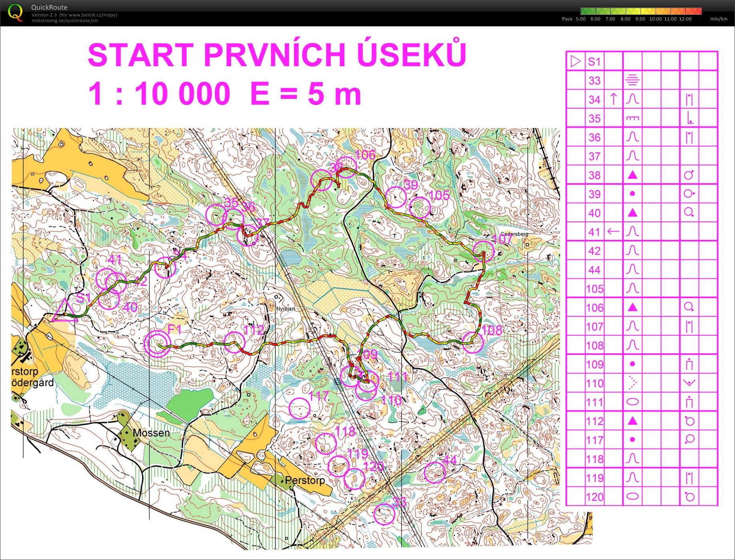Screen dimensions: 735x560
Task: Click the magnifier-like symbol in row 117
Action: [689, 439]
